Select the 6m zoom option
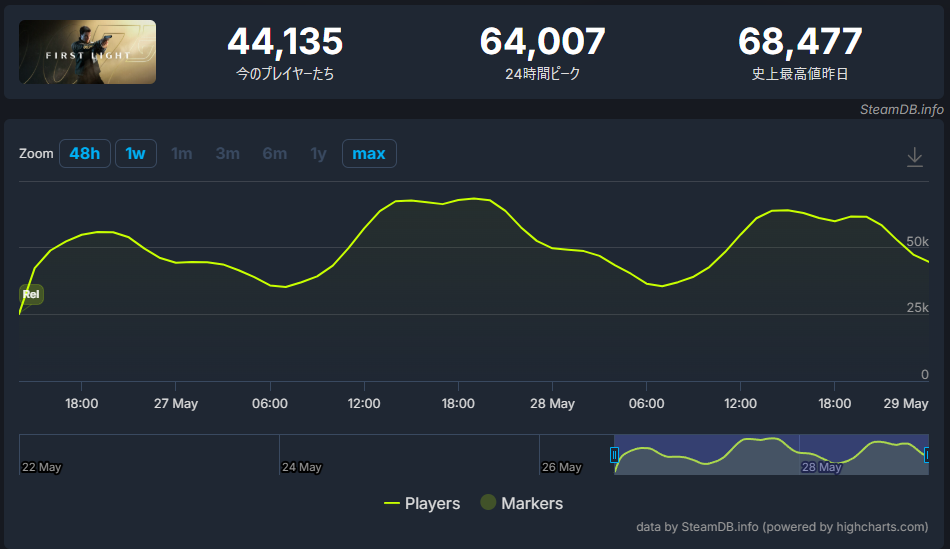This screenshot has height=549, width=950. pyautogui.click(x=274, y=153)
